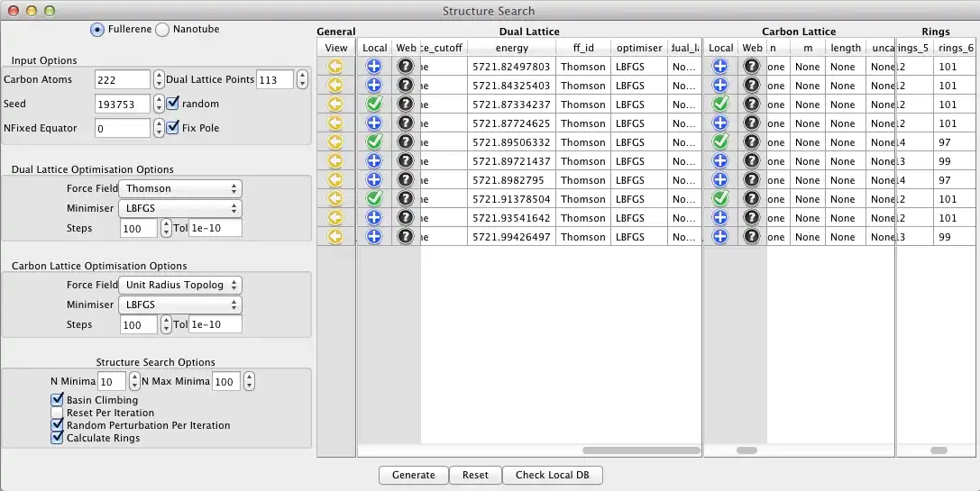Image resolution: width=980 pixels, height=491 pixels.
Task: Click the Check Local DB button
Action: [553, 475]
